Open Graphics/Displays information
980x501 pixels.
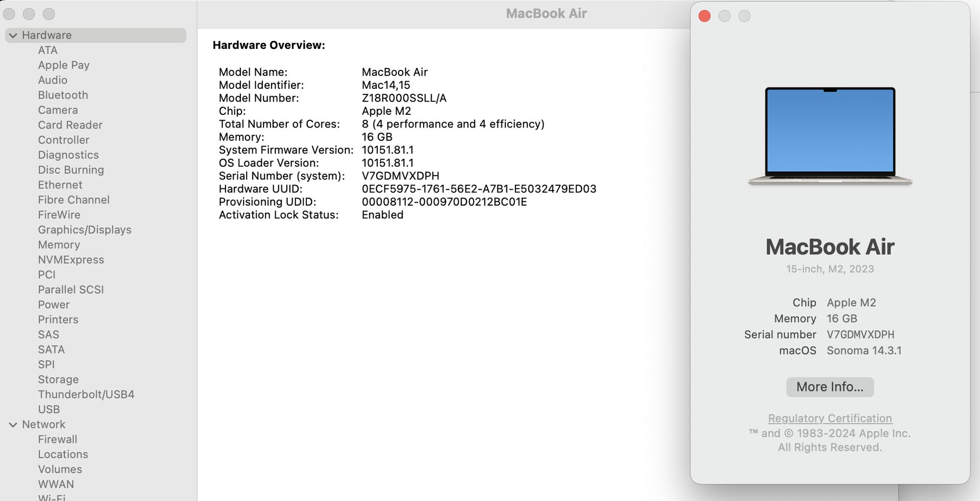click(85, 230)
